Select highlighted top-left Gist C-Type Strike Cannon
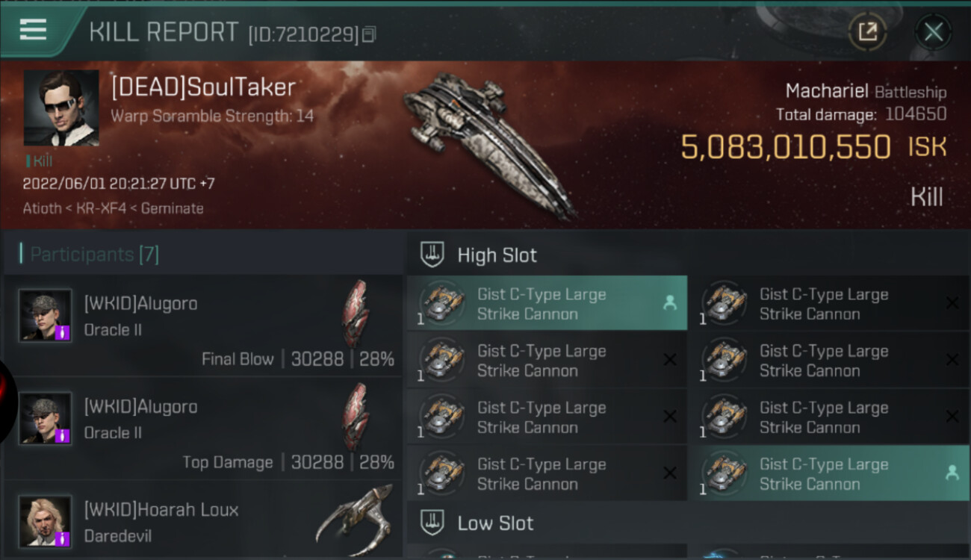This screenshot has width=971, height=560. tap(547, 304)
